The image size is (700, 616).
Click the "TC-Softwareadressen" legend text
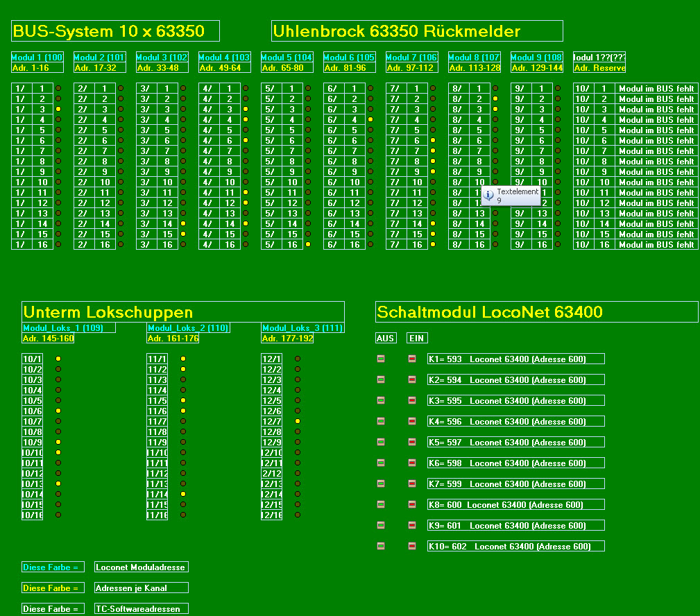[x=142, y=608]
